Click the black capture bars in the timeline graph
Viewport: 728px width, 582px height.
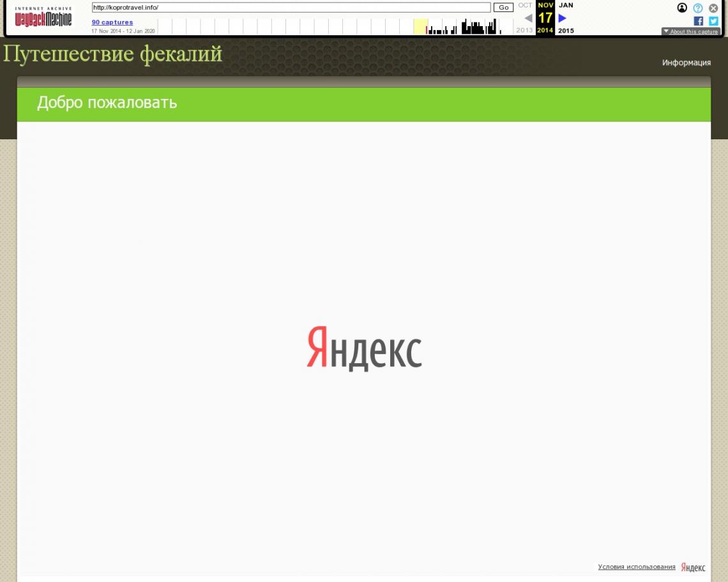coord(464,27)
